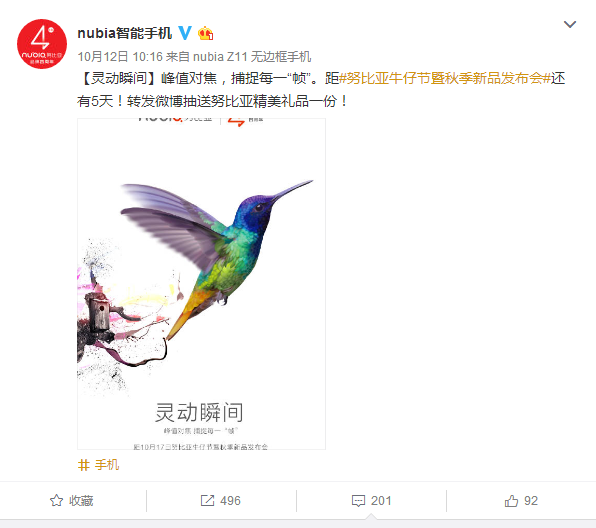596x528 pixels.
Task: Open nubia智能手机 profile name link
Action: point(125,33)
